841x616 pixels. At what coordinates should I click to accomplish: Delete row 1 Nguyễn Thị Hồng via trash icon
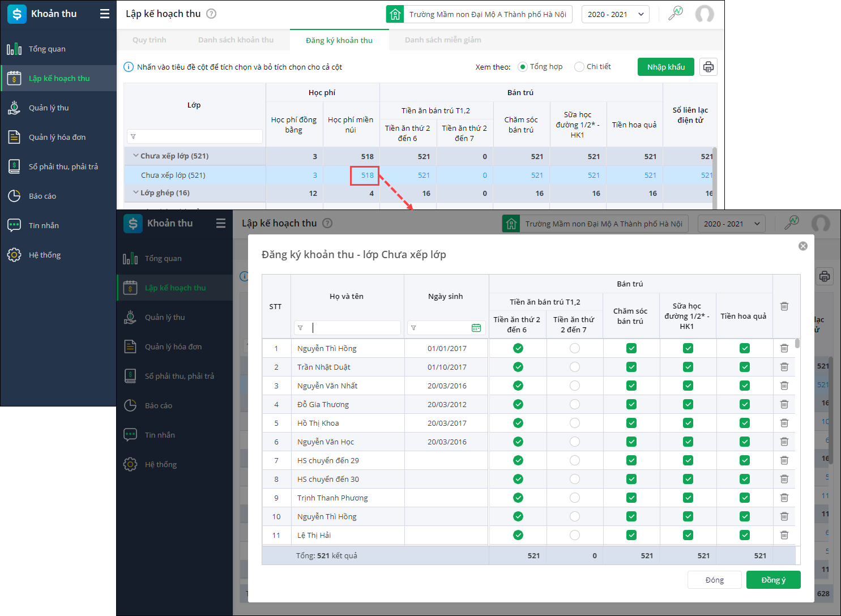784,348
